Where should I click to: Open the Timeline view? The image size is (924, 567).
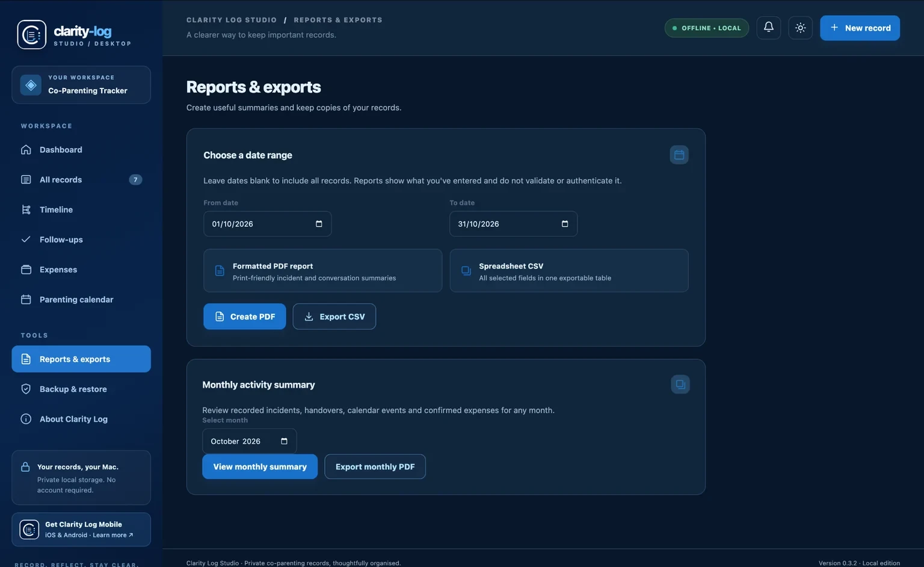pos(81,209)
